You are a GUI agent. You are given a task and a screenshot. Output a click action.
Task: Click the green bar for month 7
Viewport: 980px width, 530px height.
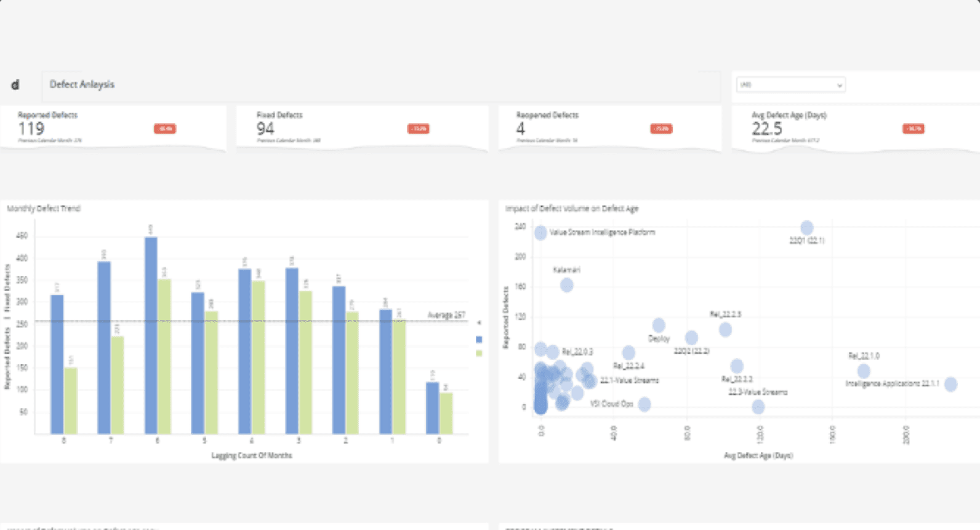[x=118, y=385]
